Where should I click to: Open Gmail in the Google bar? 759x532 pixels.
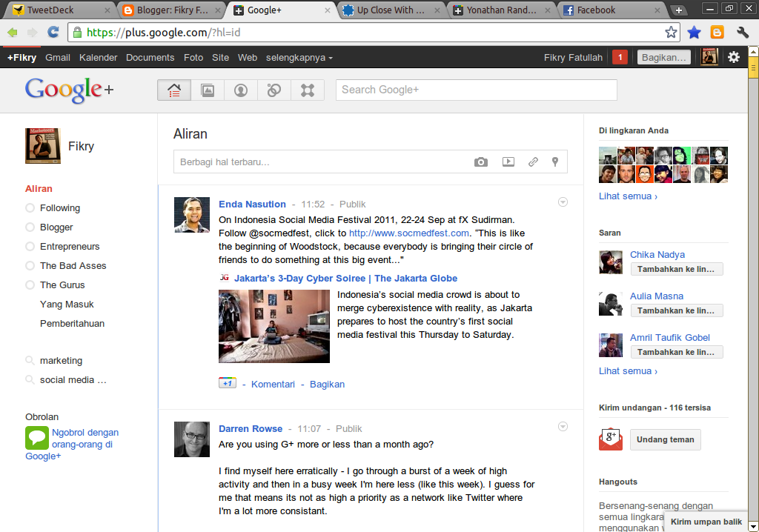tap(58, 58)
